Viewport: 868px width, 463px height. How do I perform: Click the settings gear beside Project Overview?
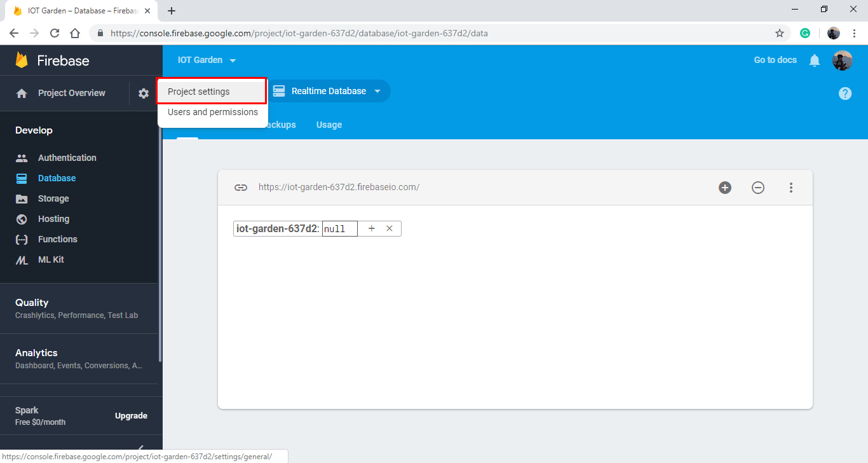click(x=144, y=93)
